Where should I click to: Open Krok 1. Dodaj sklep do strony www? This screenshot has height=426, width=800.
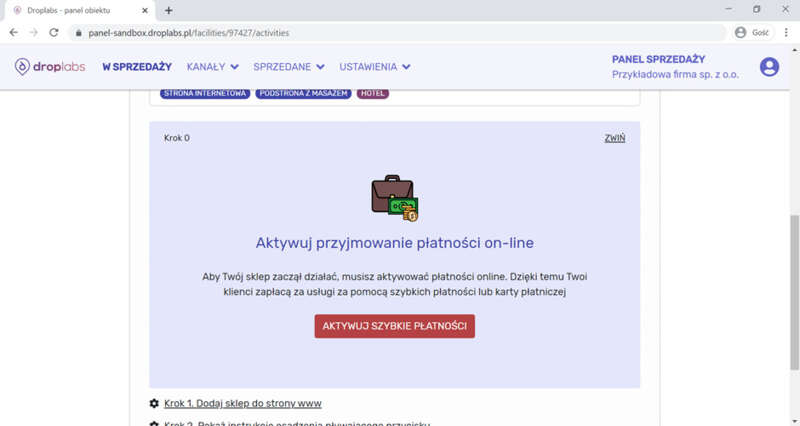(x=242, y=403)
